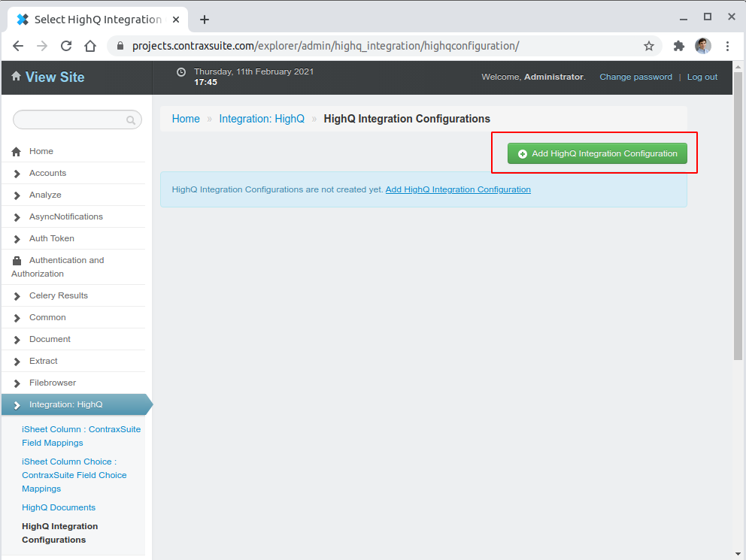746x560 pixels.
Task: Click the Home house icon in sidebar
Action: coord(17,152)
